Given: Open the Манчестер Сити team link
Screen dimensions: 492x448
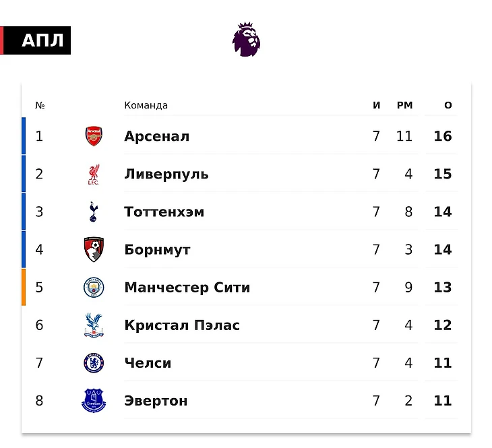Looking at the screenshot, I should tap(187, 288).
